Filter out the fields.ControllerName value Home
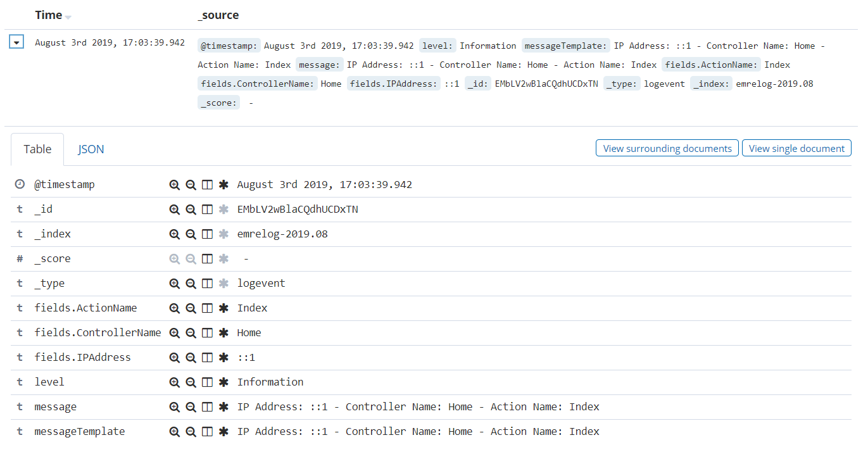The width and height of the screenshot is (868, 459). tap(191, 332)
